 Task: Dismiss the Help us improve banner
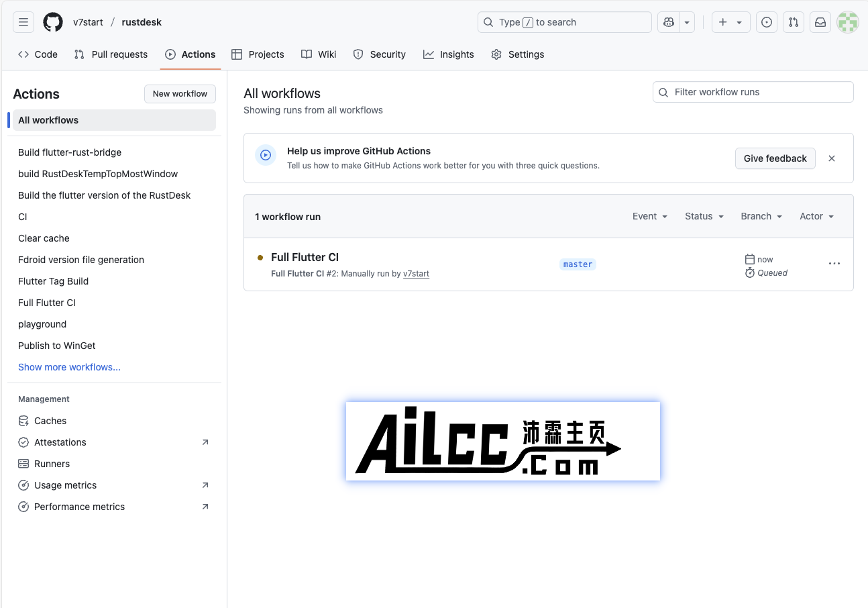tap(832, 158)
